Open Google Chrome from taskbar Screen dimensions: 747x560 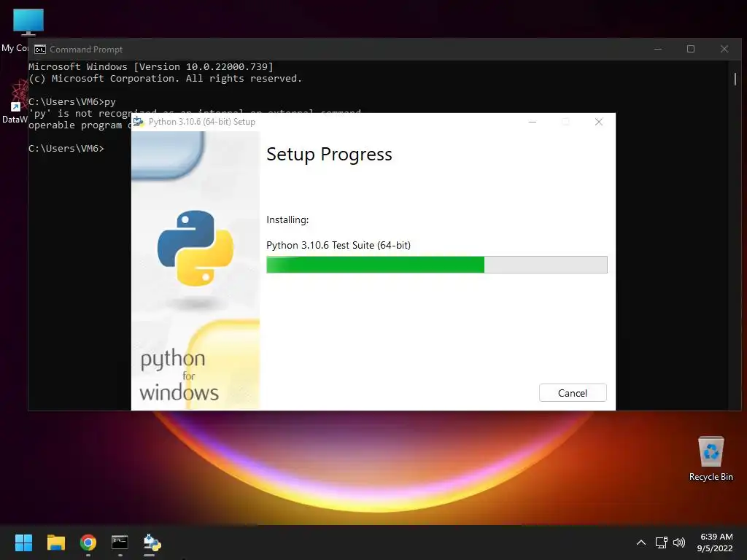(88, 542)
